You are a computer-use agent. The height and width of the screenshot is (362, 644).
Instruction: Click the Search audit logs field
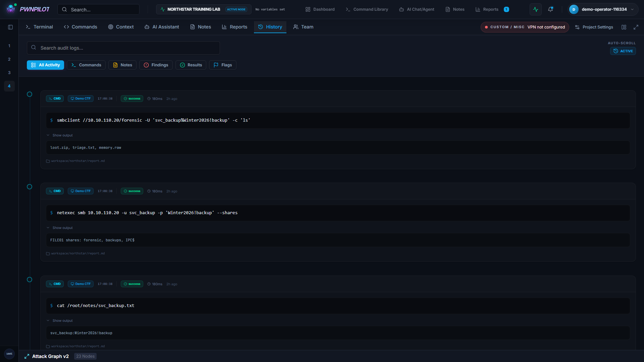click(123, 48)
